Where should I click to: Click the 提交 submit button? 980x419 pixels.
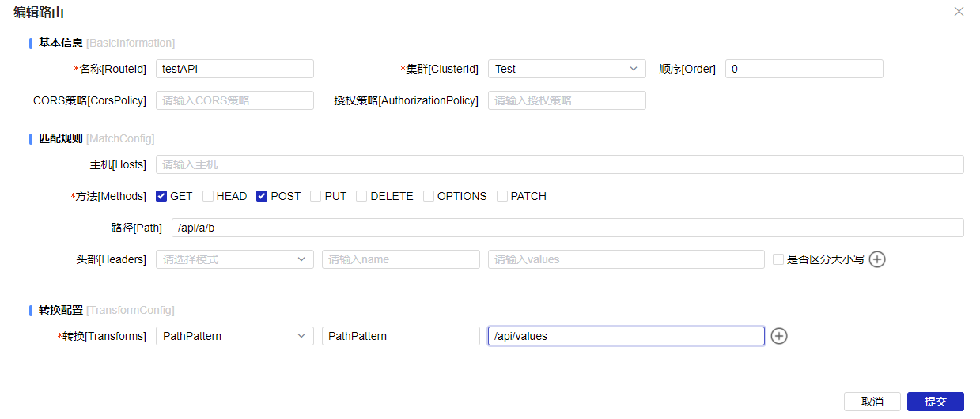936,402
